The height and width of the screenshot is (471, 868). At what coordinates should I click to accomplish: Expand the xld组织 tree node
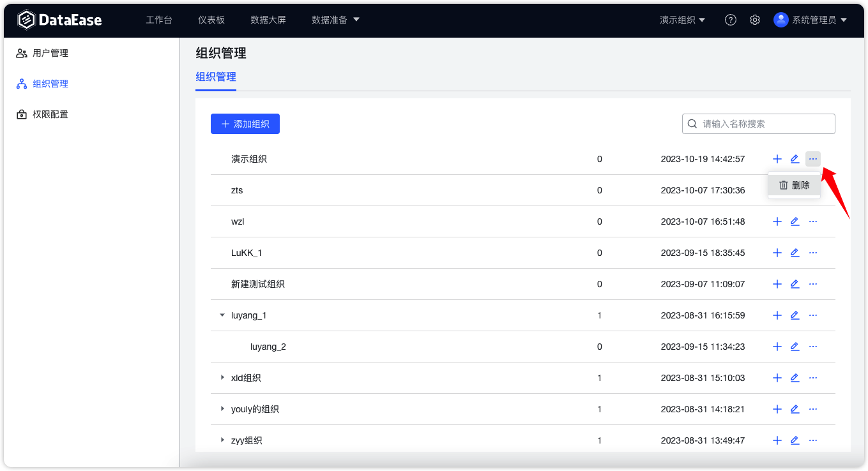(x=222, y=378)
